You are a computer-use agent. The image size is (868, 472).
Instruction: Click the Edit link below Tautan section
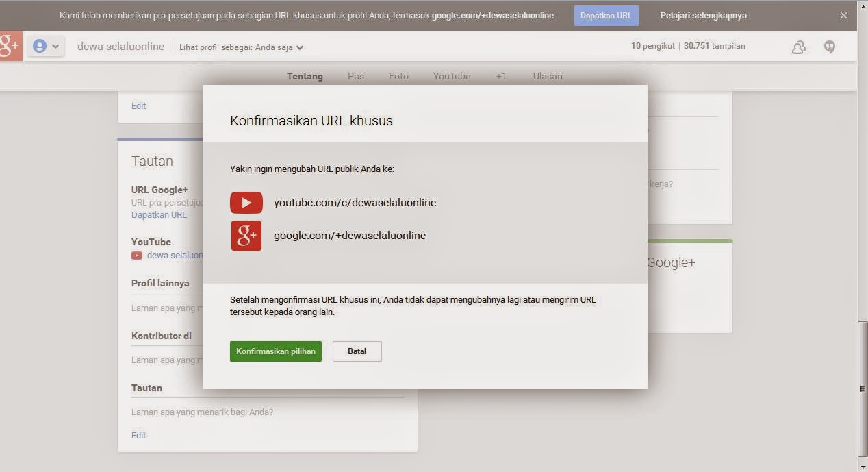[139, 435]
